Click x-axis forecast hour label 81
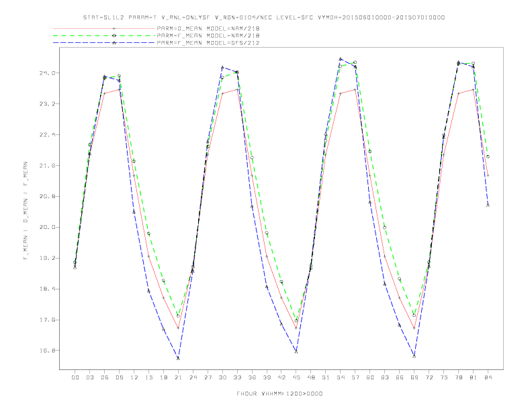This screenshot has height=411, width=532. (x=474, y=377)
